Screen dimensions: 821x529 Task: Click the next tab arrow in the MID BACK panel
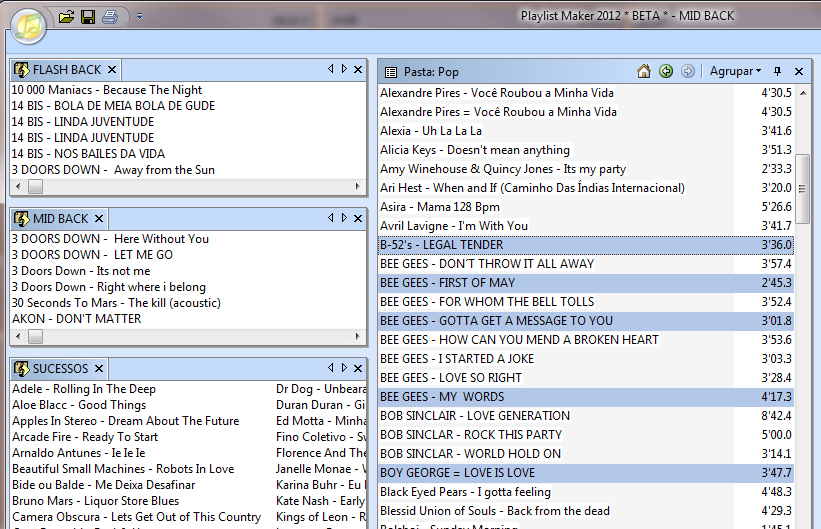tap(344, 217)
